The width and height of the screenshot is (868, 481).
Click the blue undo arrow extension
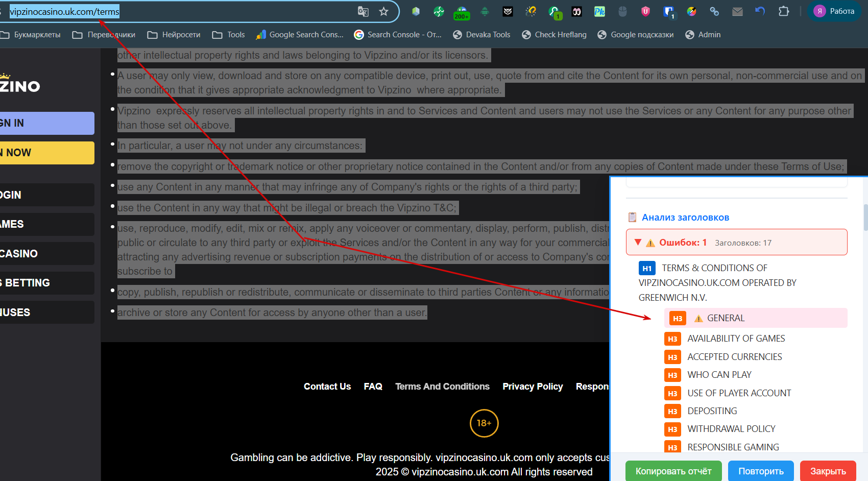(x=760, y=11)
